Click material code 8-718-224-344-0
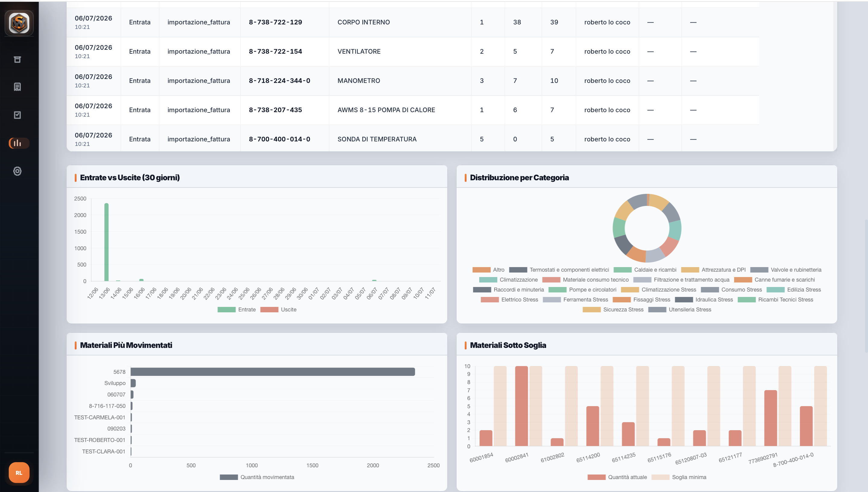 pyautogui.click(x=280, y=81)
